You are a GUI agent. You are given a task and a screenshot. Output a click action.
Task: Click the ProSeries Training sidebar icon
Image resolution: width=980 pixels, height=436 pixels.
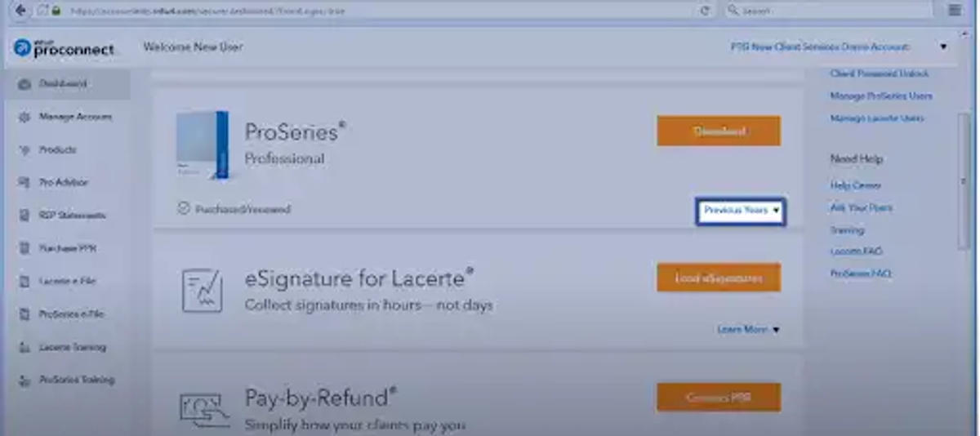[24, 380]
